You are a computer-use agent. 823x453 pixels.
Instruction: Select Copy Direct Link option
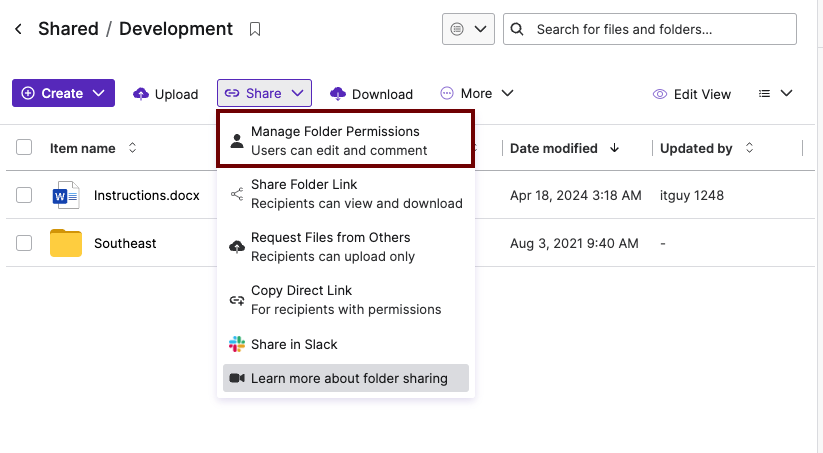346,300
